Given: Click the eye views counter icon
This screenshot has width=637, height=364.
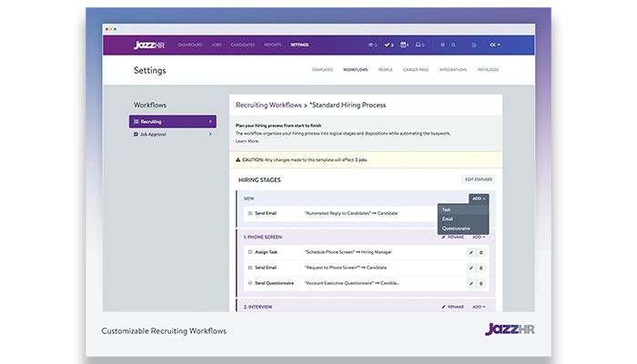Looking at the screenshot, I should coord(370,44).
